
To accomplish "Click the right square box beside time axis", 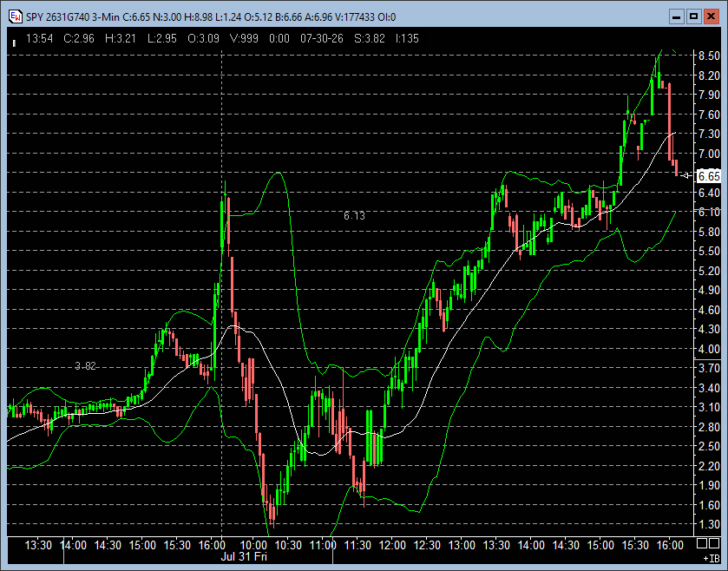I will point(714,543).
